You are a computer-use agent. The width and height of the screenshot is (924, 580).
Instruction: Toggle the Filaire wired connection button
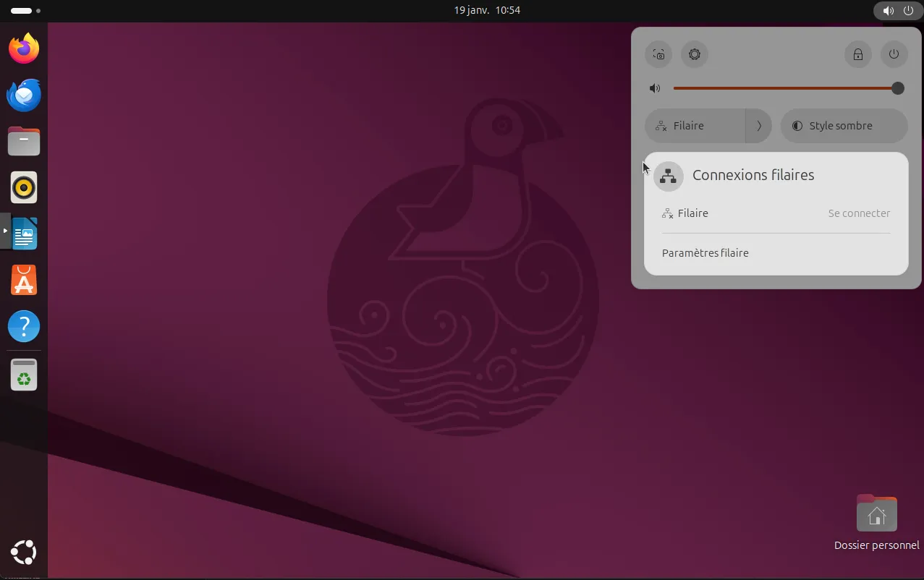(695, 126)
